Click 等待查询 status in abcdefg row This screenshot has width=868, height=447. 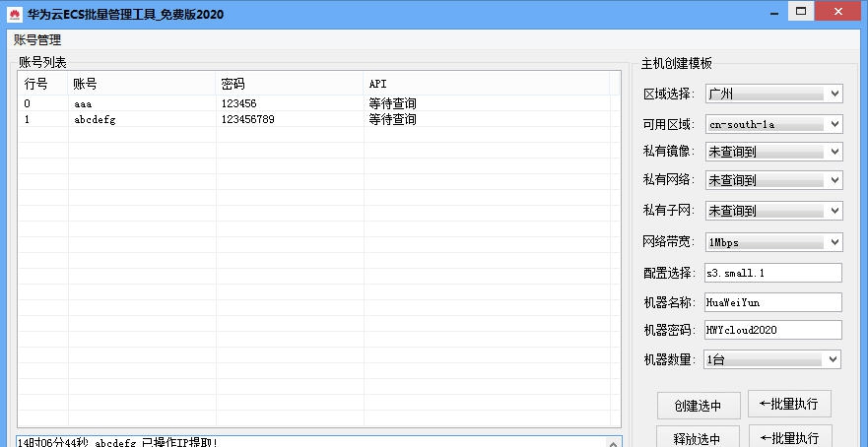[392, 119]
